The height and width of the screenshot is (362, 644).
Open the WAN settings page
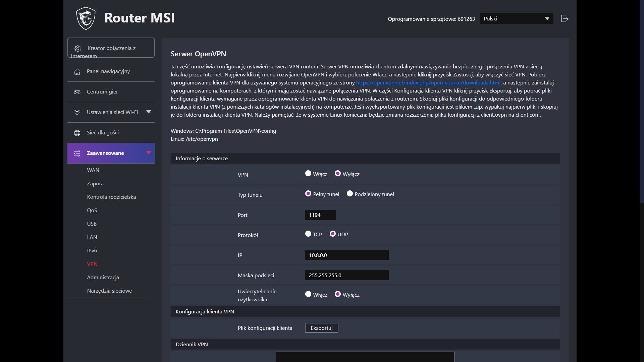93,170
